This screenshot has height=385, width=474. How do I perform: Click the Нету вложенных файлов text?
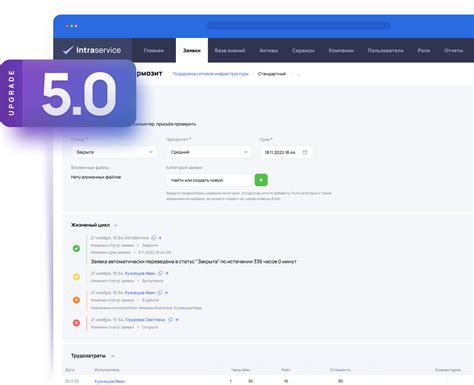click(96, 177)
